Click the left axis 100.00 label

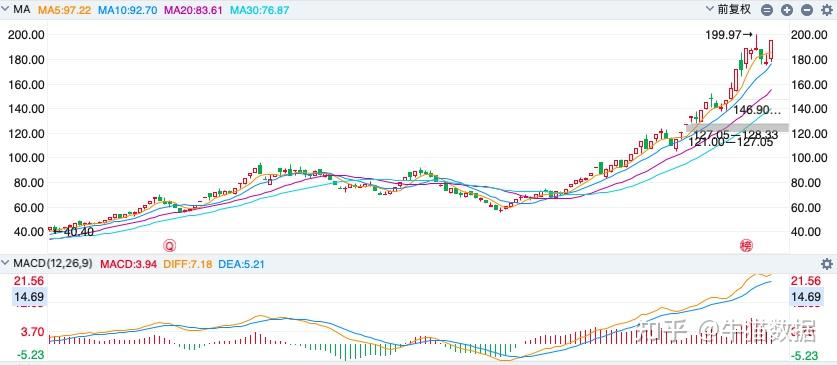26,158
